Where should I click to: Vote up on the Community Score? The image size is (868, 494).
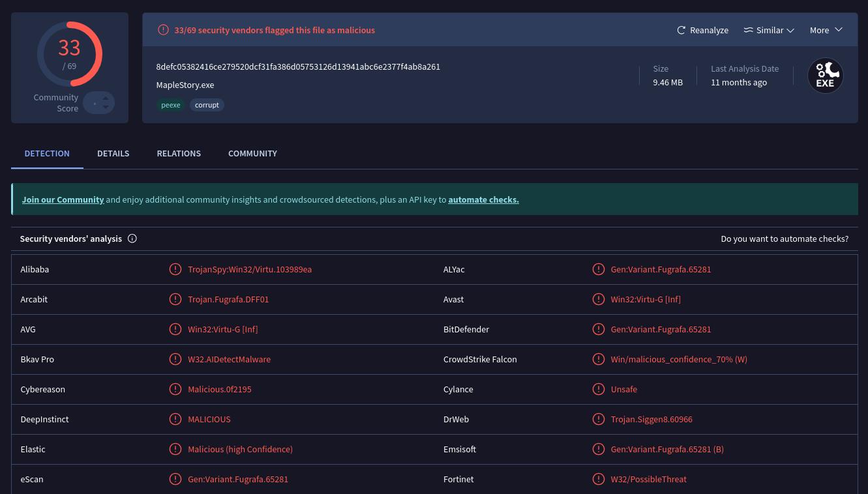106,98
